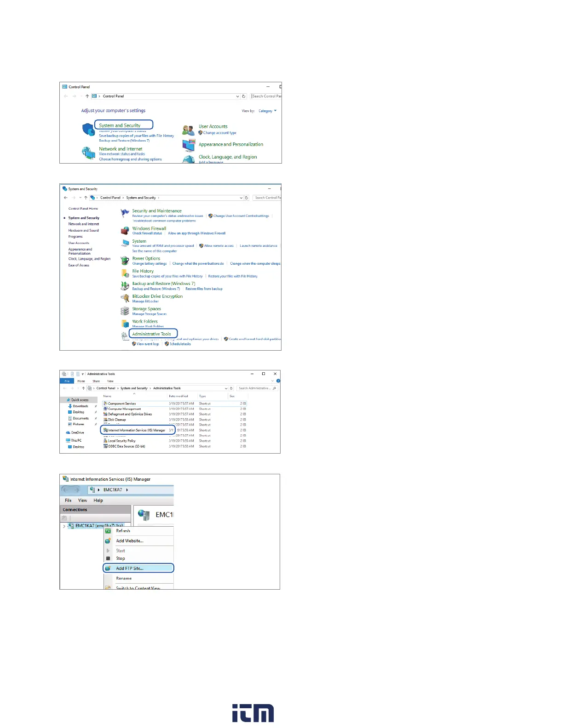Viewport: 563px width, 728px height.
Task: Click Refresh button in Control Panel address bar
Action: [x=244, y=96]
